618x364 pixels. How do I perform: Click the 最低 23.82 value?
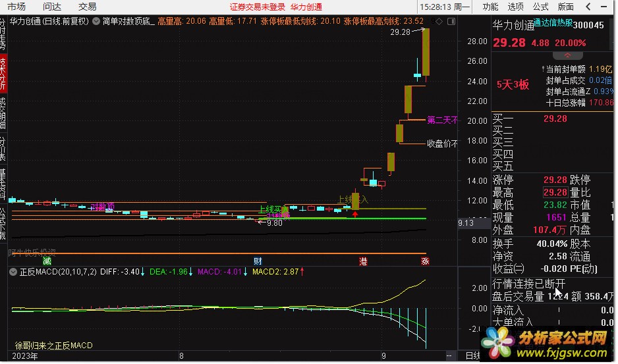[555, 205]
